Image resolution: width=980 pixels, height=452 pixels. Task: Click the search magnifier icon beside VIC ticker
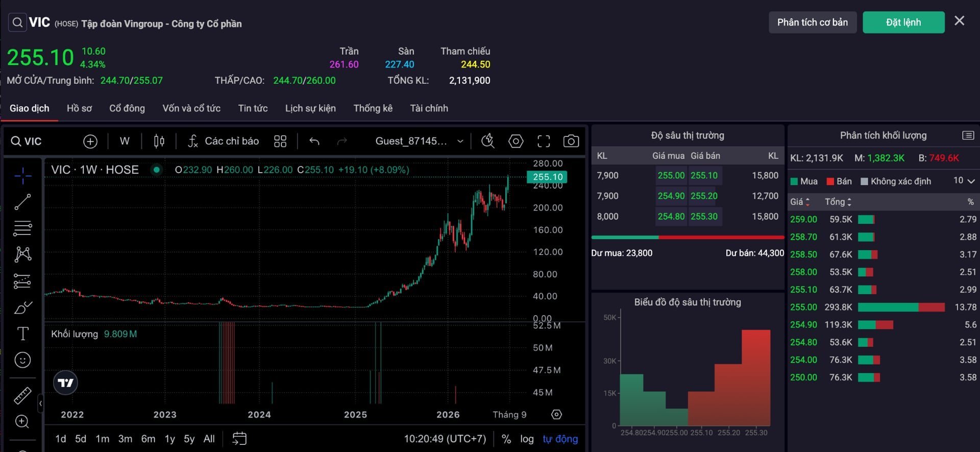coord(17,22)
